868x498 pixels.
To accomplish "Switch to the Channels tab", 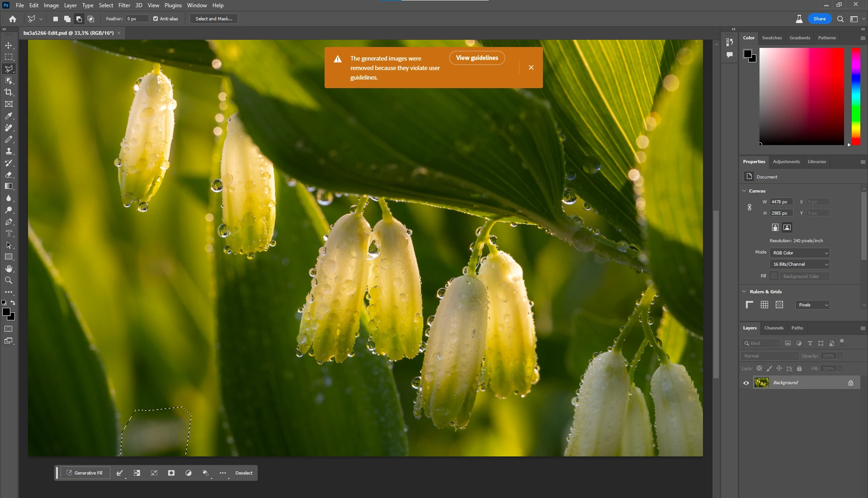I will coord(774,328).
